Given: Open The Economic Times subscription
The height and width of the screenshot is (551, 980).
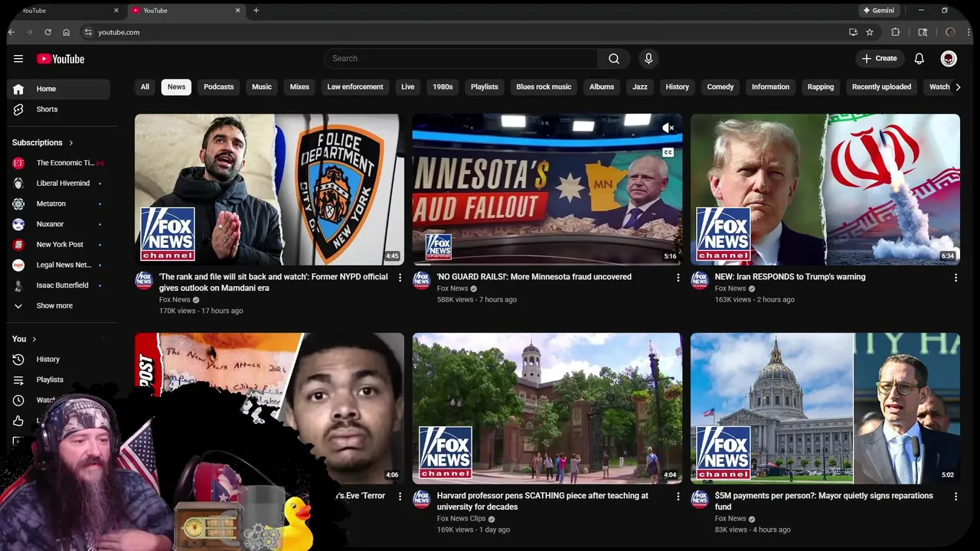Looking at the screenshot, I should tap(60, 163).
